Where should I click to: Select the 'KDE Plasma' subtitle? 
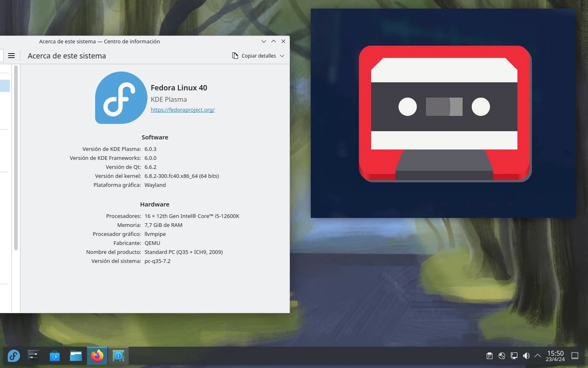[169, 99]
